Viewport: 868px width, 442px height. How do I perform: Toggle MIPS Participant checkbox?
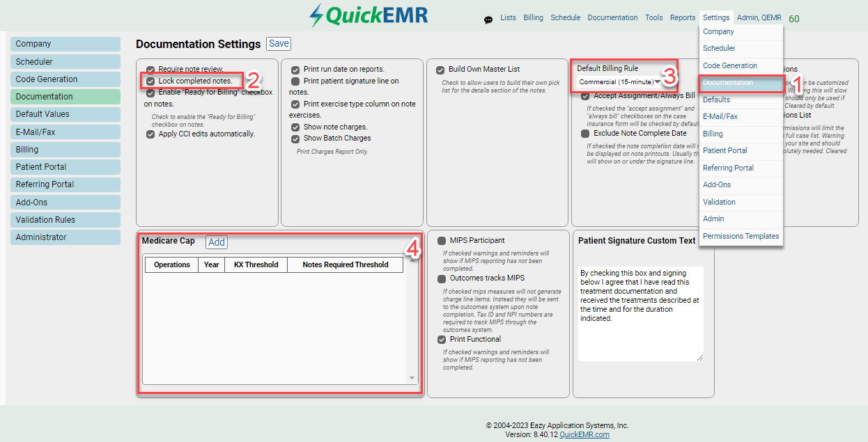click(442, 241)
